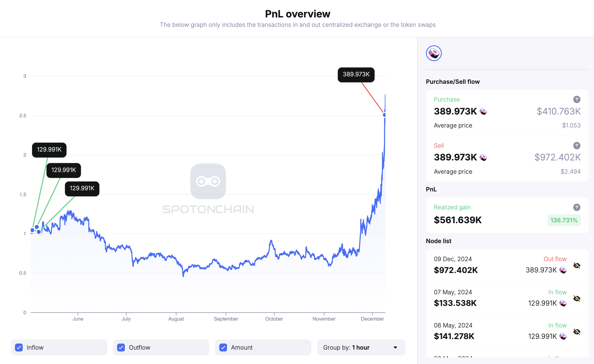The width and height of the screenshot is (594, 364).
Task: Uncheck the Amount checkbox
Action: click(x=223, y=347)
